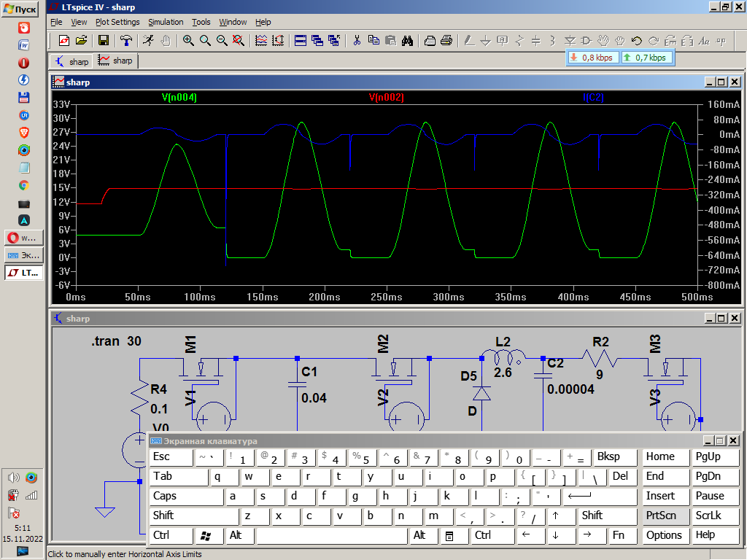The image size is (747, 560).
Task: Open the Window menu
Action: (x=233, y=22)
